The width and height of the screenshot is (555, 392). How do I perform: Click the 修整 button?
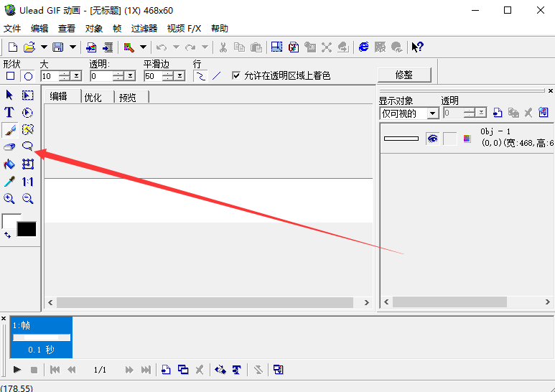click(x=404, y=75)
